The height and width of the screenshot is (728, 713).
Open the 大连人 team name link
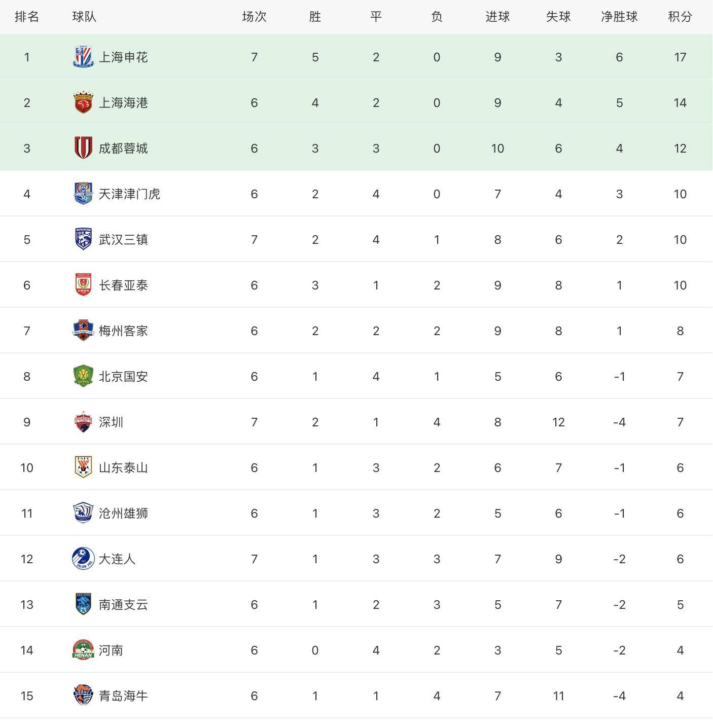[x=117, y=559]
